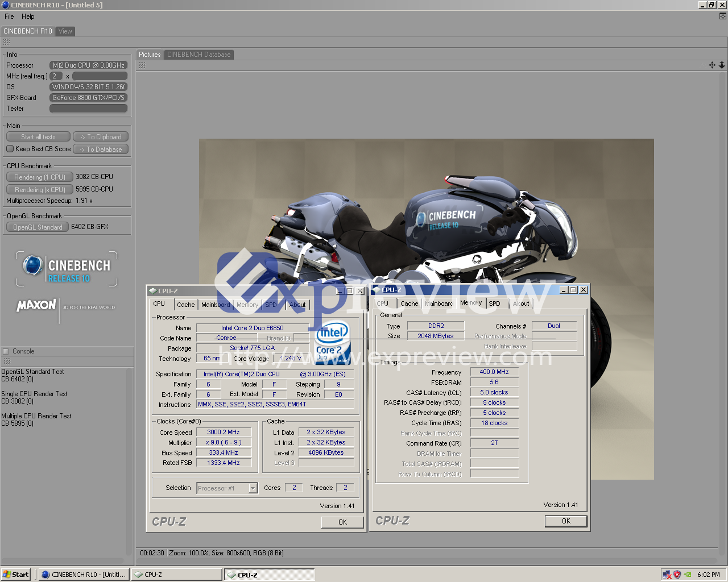Send results with To Database button
The height and width of the screenshot is (582, 728).
pyautogui.click(x=101, y=149)
